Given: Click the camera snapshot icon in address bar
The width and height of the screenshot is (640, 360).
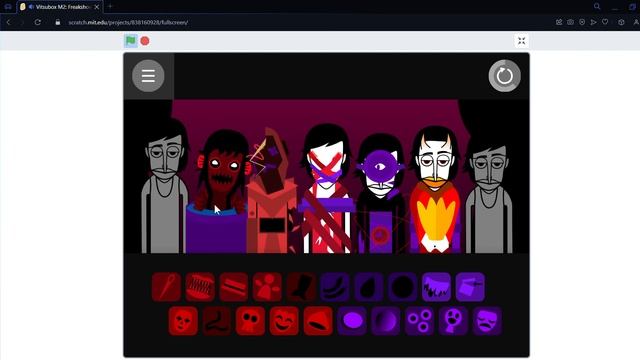Looking at the screenshot, I should (570, 22).
